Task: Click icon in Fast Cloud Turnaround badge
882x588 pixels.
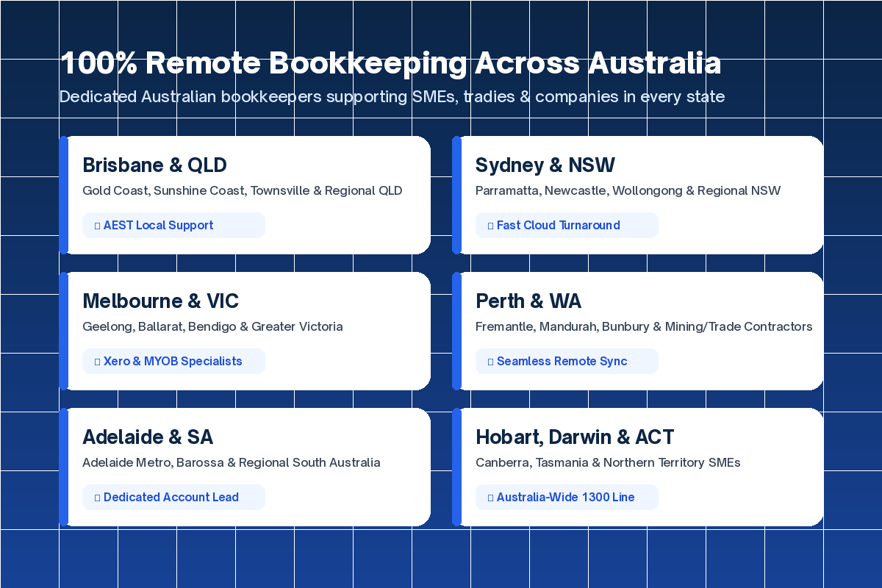Action: [x=490, y=226]
